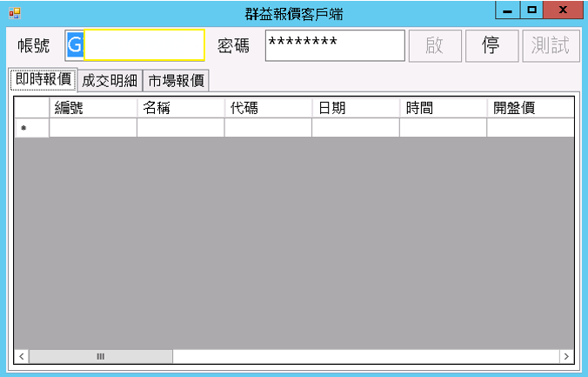Screen dimensions: 588x377
Task: Click the grid's top-left select-all corner
Action: coord(32,108)
